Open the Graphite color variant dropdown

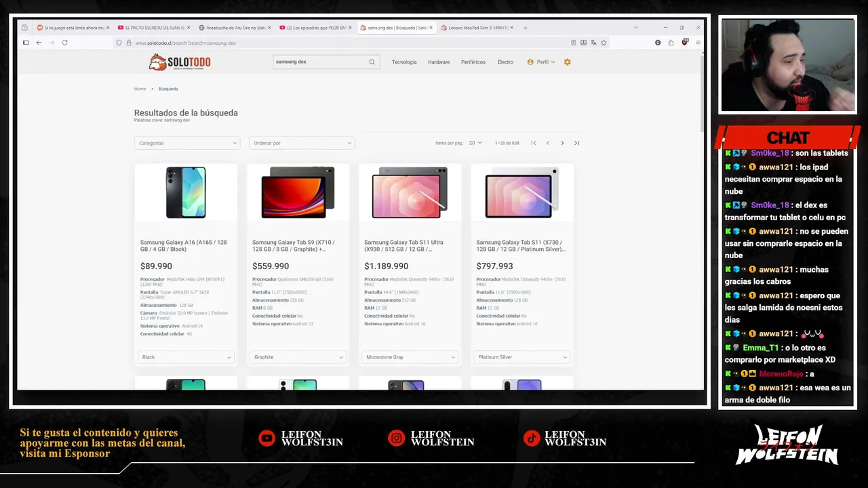pyautogui.click(x=298, y=357)
